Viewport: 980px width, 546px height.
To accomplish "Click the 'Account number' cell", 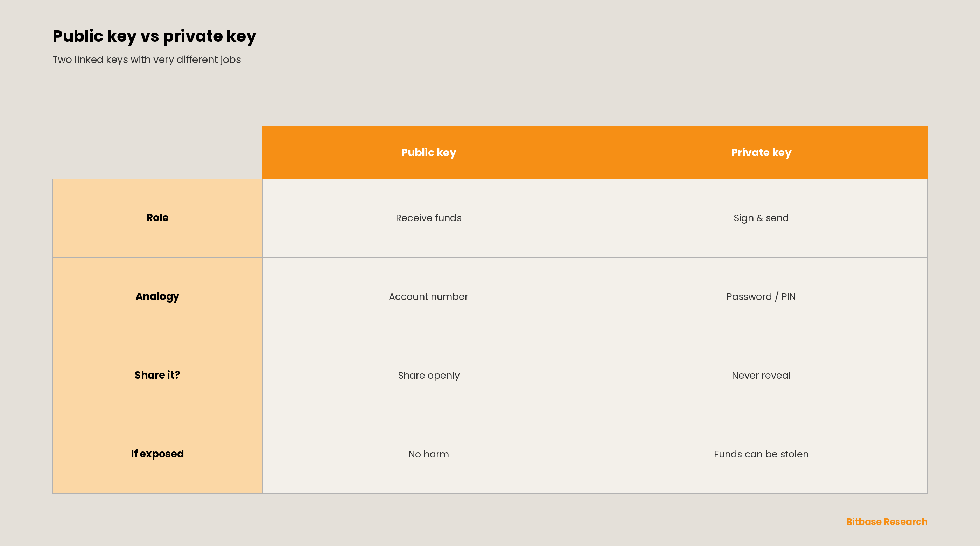I will (429, 297).
